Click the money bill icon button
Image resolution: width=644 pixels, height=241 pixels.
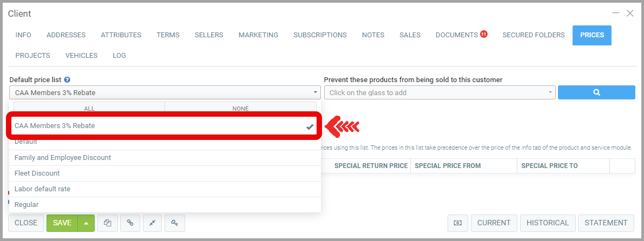click(457, 223)
